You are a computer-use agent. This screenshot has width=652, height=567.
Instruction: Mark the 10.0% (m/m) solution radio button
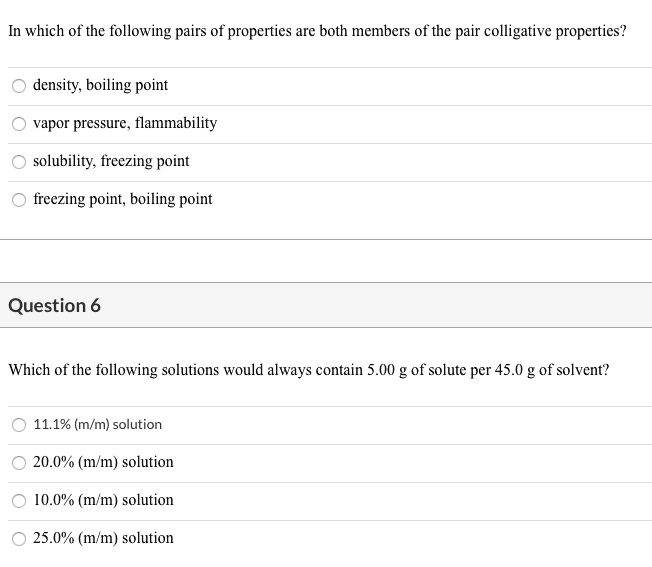19,501
